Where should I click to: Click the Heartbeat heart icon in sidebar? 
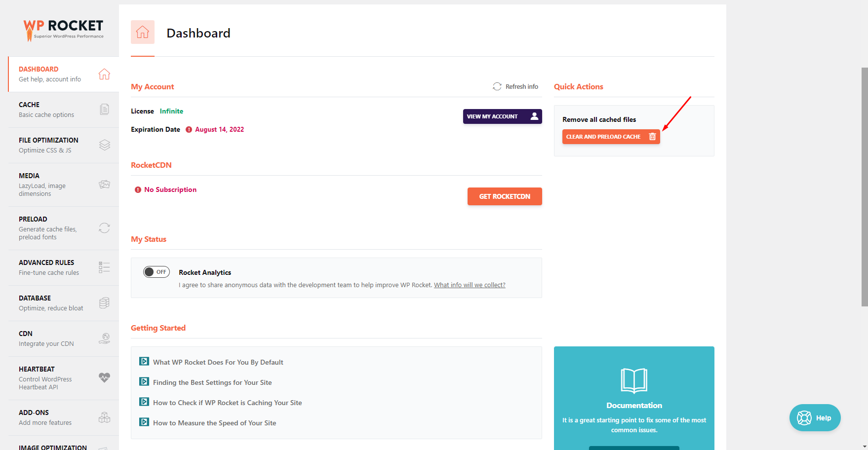pyautogui.click(x=104, y=378)
